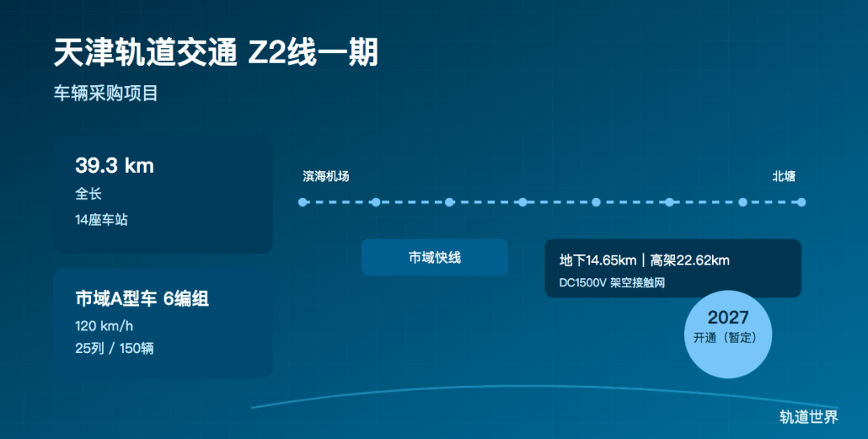Pick the fourth station dot on the route line

(x=522, y=202)
